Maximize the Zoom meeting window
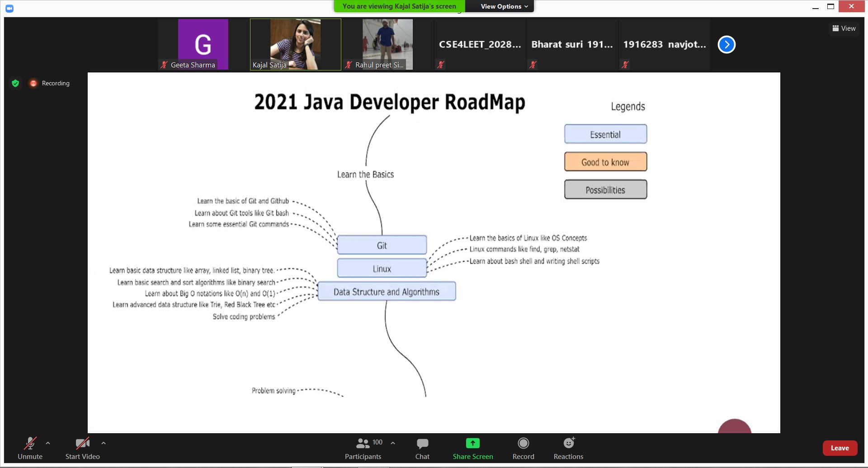 point(831,6)
